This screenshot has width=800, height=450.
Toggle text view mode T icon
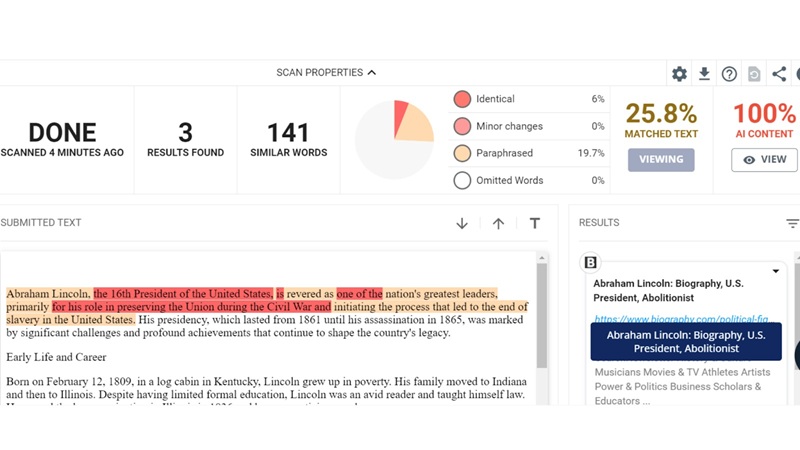(x=535, y=223)
